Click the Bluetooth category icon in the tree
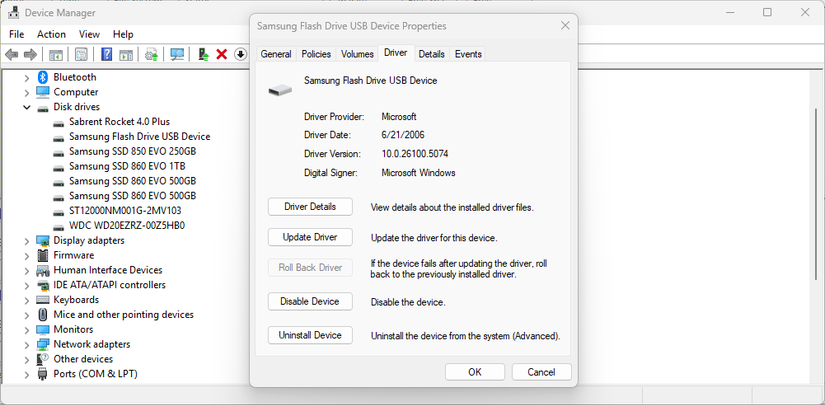The width and height of the screenshot is (825, 405). click(x=43, y=77)
